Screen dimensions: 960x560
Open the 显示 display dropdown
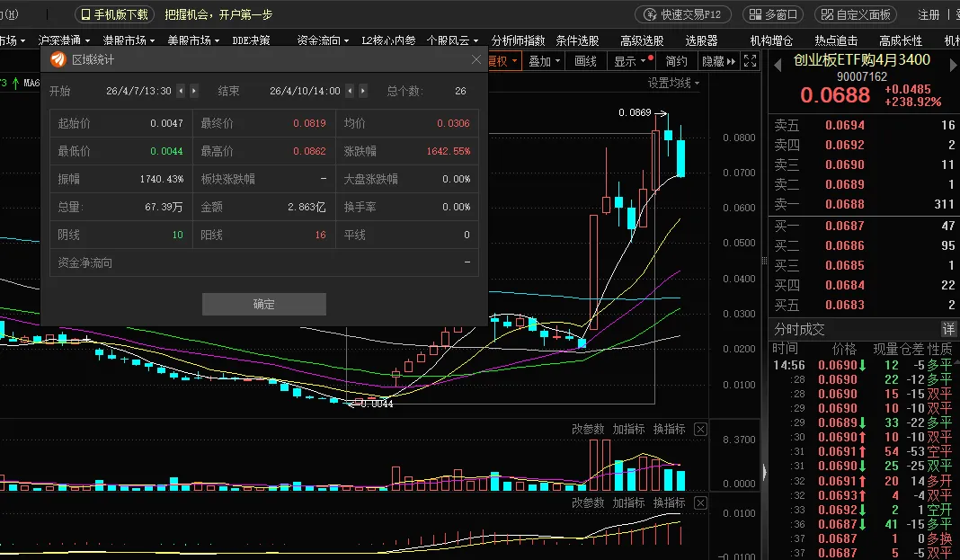(x=630, y=61)
